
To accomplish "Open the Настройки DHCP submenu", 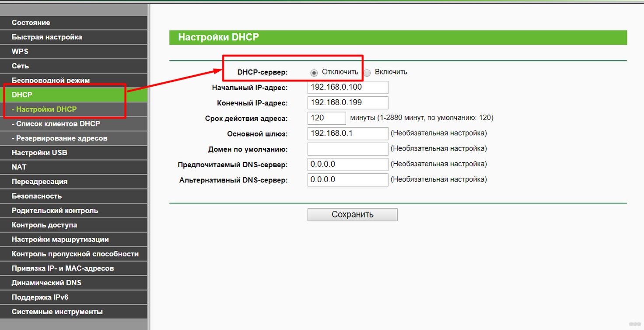I will pyautogui.click(x=73, y=109).
